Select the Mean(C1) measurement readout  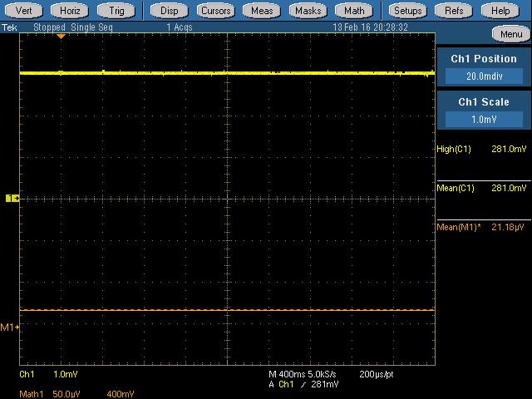482,188
